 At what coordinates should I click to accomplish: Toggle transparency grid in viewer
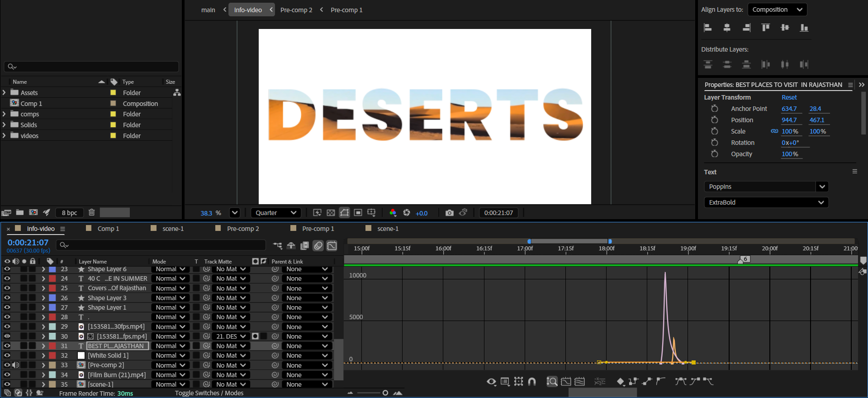point(331,213)
